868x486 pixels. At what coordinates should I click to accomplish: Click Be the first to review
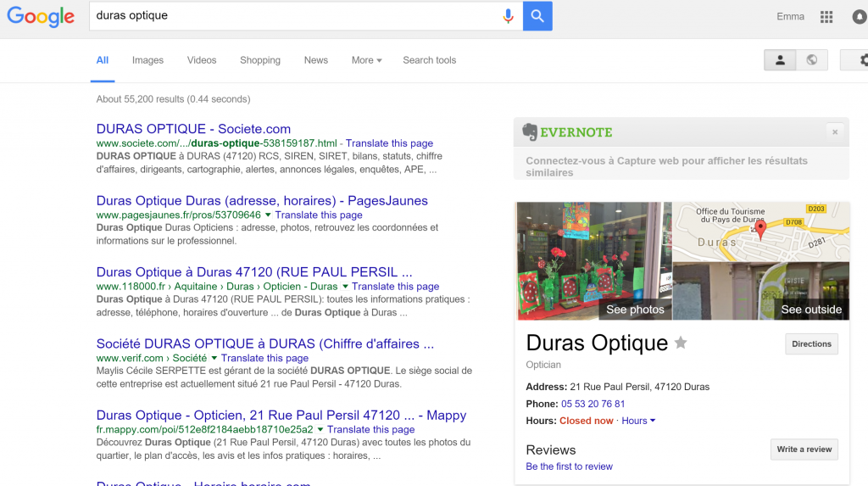tap(569, 466)
